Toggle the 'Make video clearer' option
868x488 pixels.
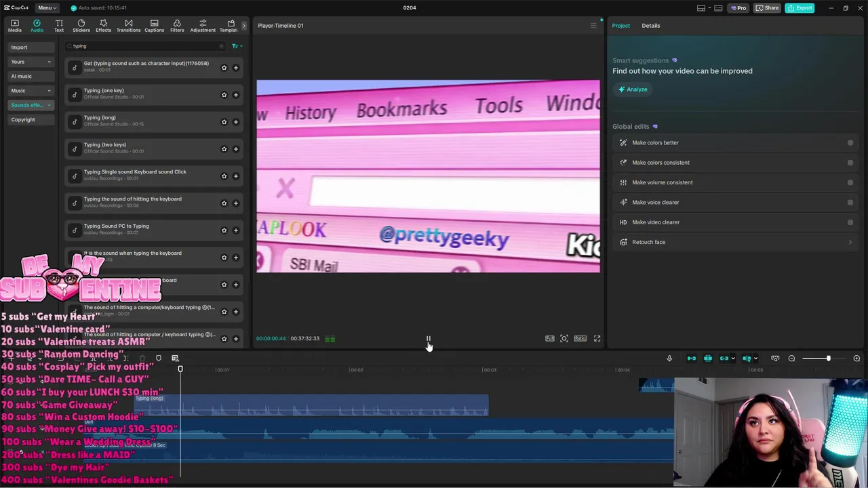850,222
